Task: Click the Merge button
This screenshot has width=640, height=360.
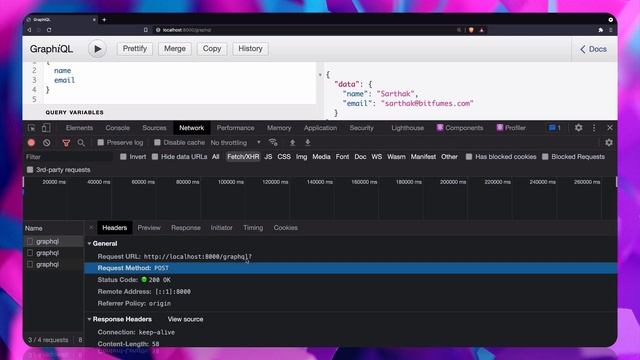Action: 175,49
